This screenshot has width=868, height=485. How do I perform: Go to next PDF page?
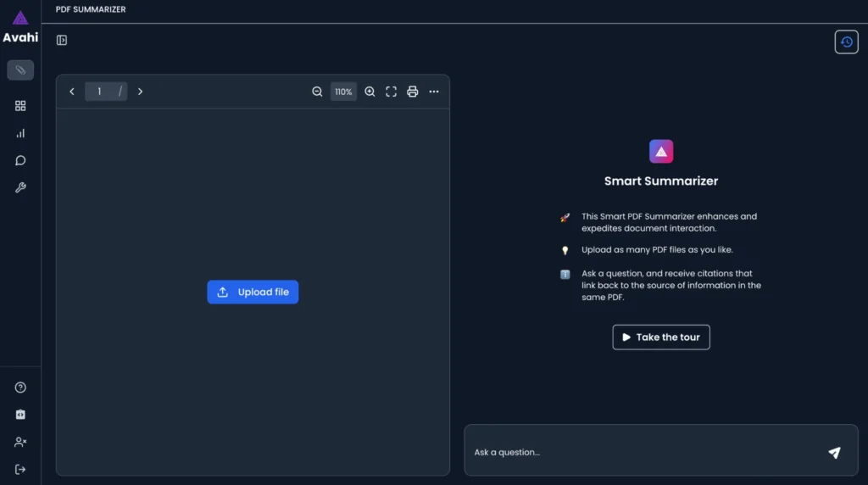click(140, 92)
